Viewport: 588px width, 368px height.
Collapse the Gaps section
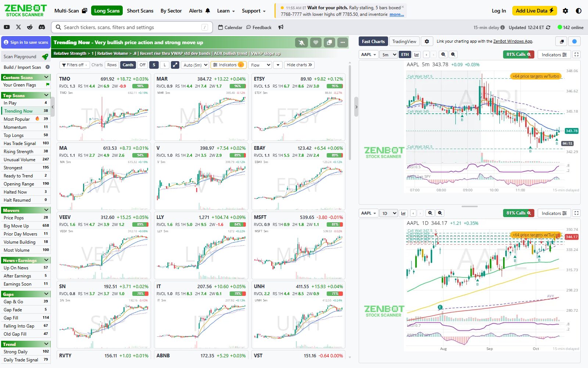click(46, 294)
